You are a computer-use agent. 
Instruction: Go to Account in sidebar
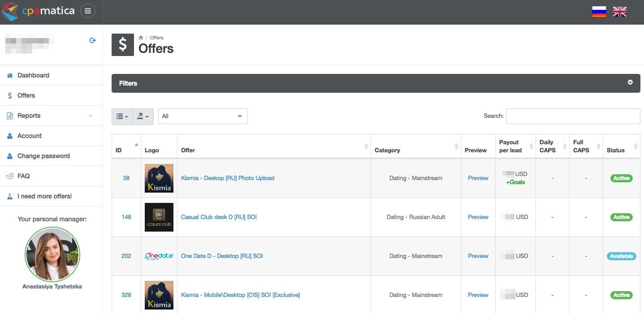30,136
